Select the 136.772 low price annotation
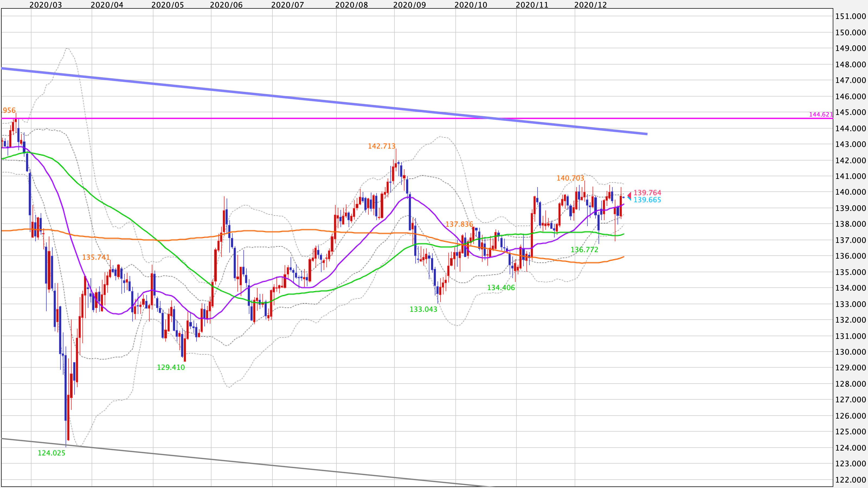 click(x=584, y=249)
